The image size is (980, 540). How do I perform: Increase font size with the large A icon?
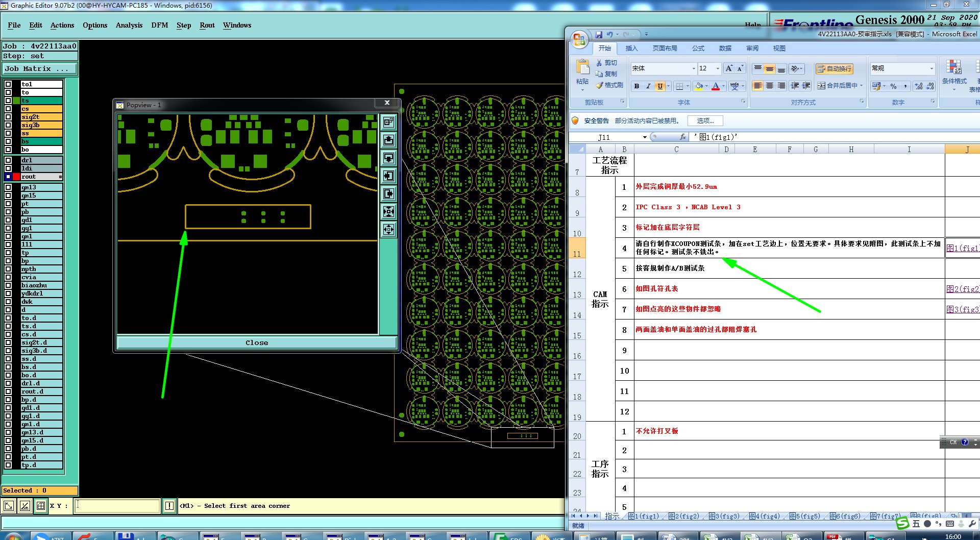[729, 68]
